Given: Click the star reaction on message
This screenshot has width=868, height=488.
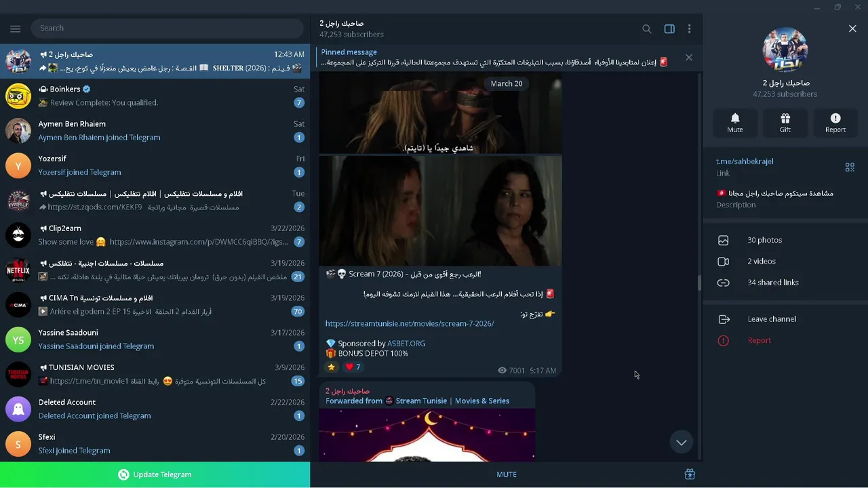Looking at the screenshot, I should (x=332, y=367).
